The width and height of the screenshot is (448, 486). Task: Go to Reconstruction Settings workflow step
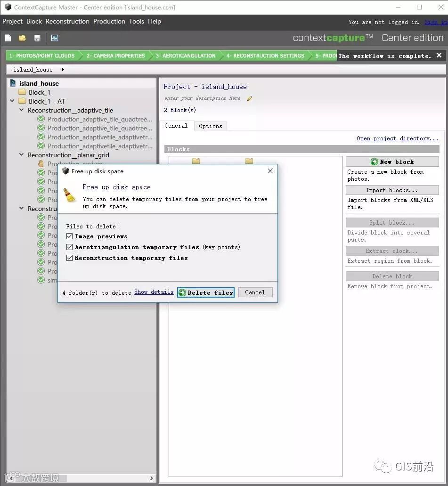click(x=265, y=56)
